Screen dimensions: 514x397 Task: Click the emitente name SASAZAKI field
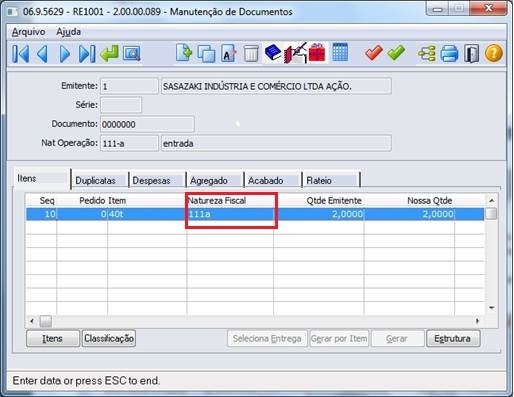click(x=276, y=86)
